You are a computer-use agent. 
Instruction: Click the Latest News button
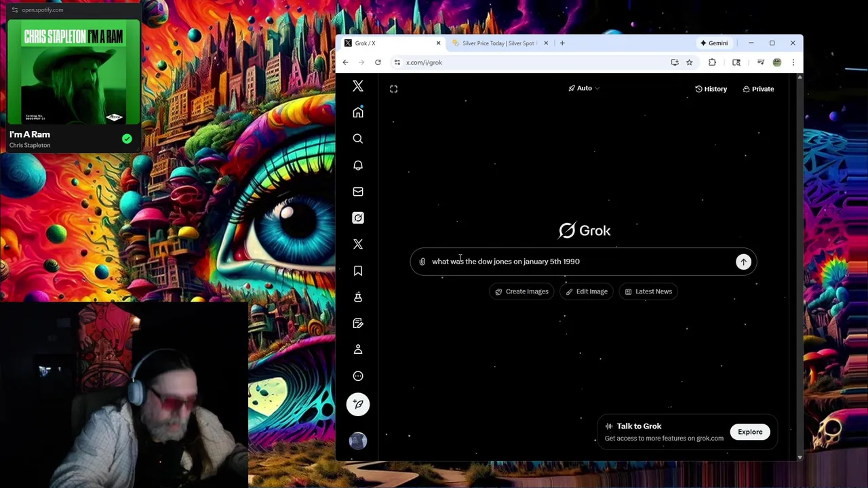coord(648,291)
